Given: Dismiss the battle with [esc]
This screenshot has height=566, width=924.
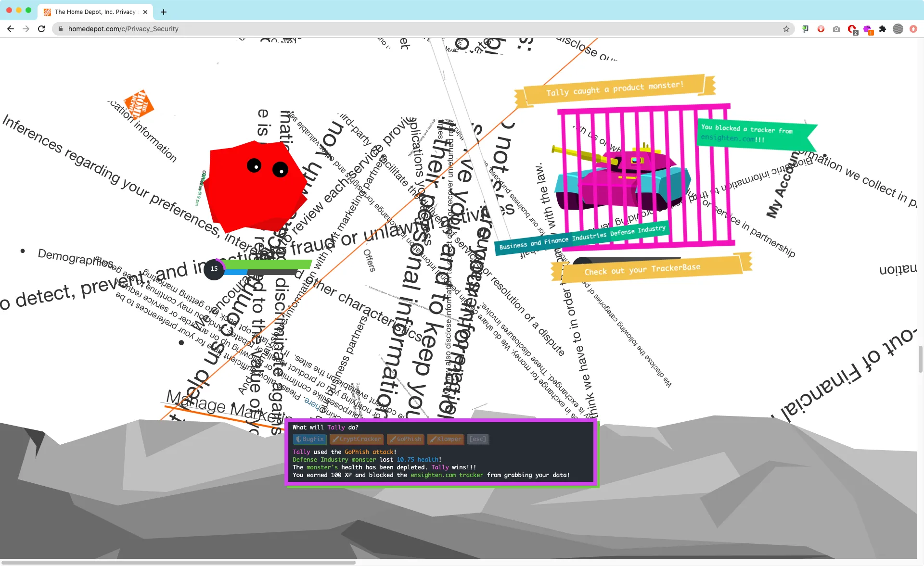Looking at the screenshot, I should [x=478, y=439].
